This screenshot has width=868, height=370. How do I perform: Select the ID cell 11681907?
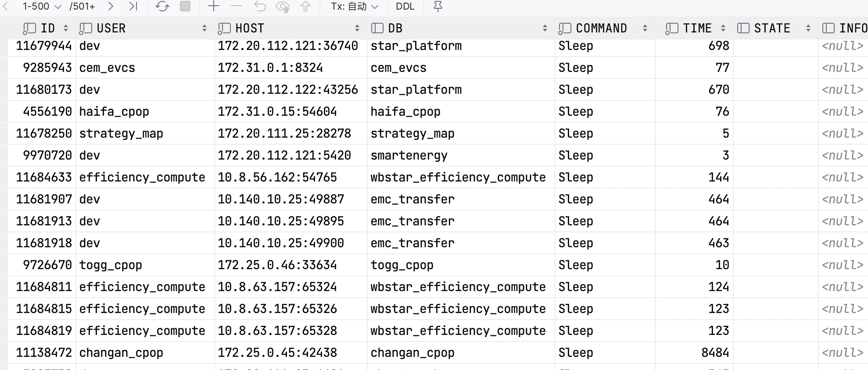tap(42, 199)
